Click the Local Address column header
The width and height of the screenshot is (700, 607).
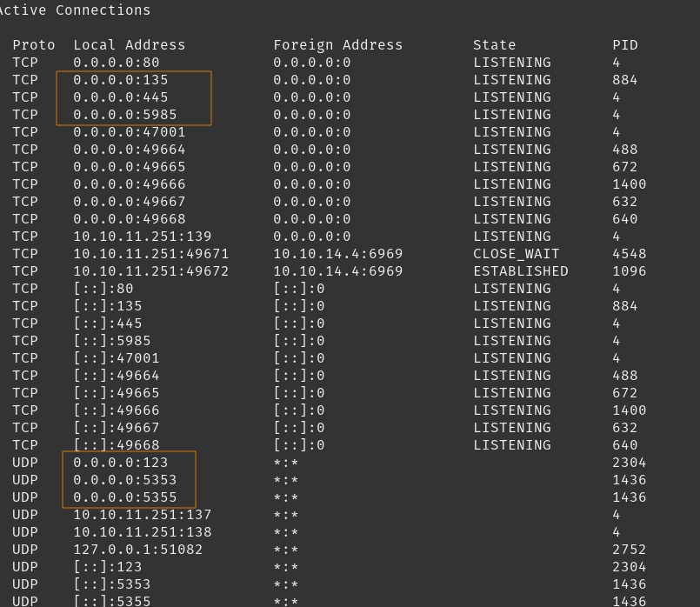point(130,45)
